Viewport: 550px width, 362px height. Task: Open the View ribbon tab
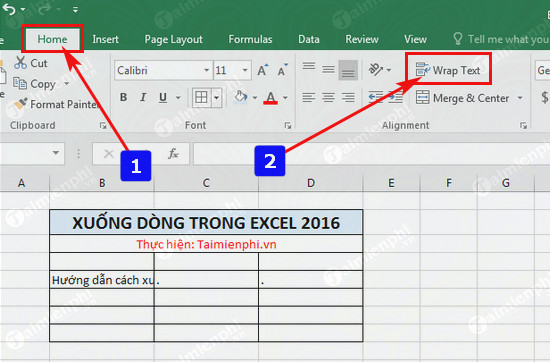pyautogui.click(x=415, y=39)
